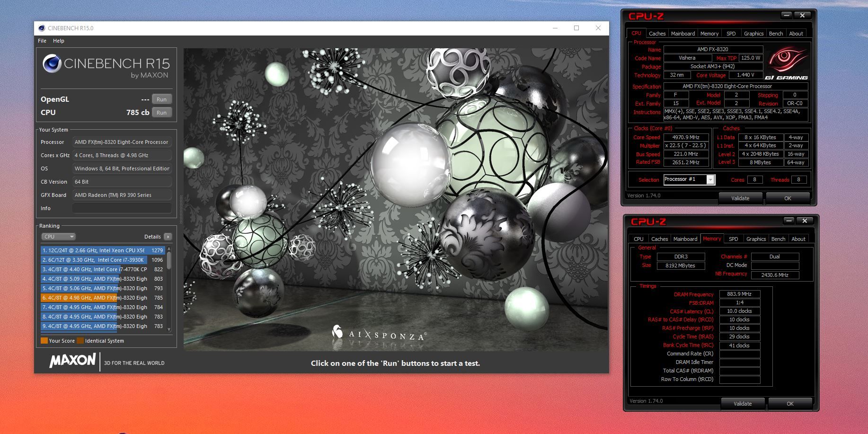868x434 pixels.
Task: Close the upper CPU-Z window
Action: 802,16
